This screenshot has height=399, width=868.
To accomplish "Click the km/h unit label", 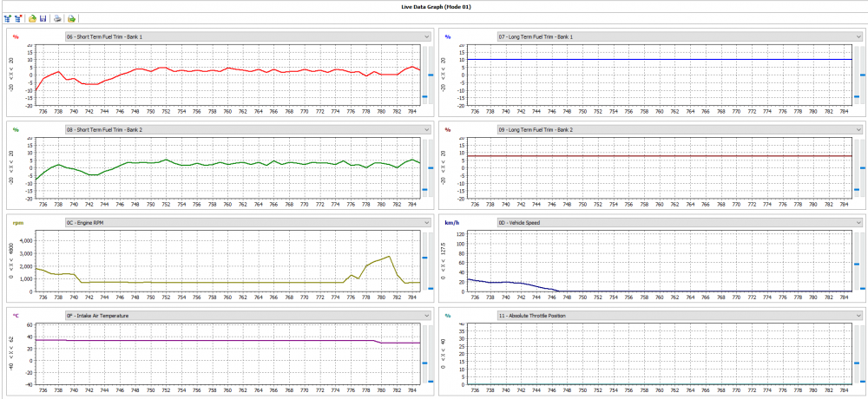I will 451,222.
